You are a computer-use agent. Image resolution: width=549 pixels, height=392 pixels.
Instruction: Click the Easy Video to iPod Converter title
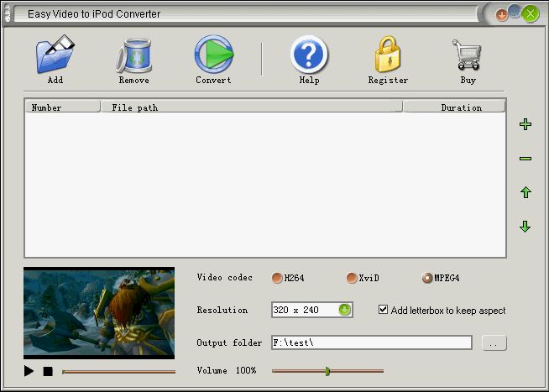94,14
